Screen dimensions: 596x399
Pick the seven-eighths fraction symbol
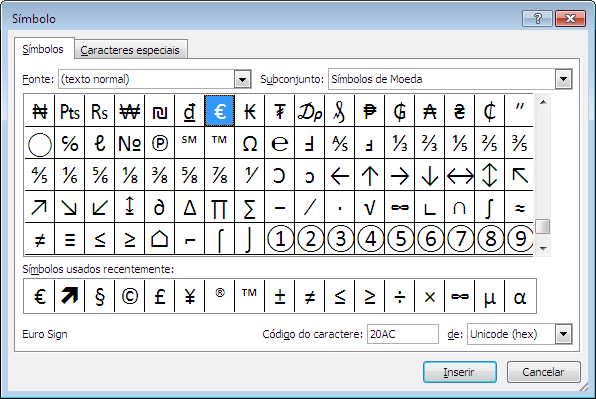tap(220, 175)
